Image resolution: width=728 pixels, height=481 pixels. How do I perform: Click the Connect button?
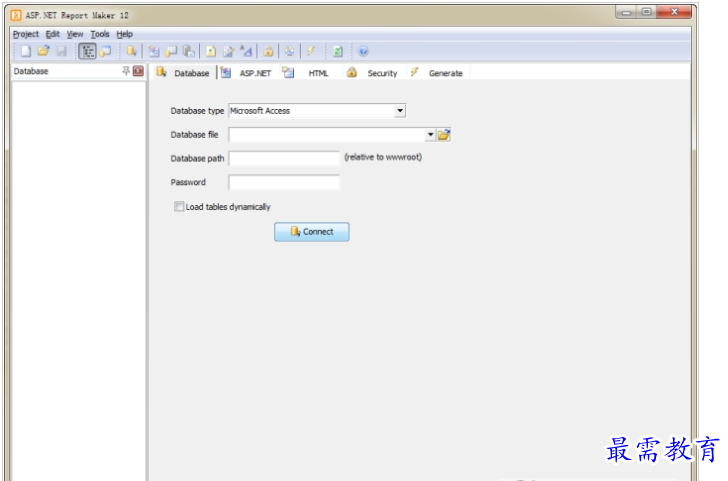(312, 232)
